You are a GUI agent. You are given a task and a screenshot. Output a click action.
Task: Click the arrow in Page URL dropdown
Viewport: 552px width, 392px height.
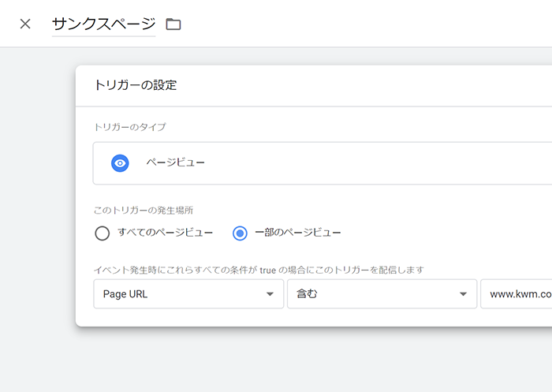(x=270, y=294)
